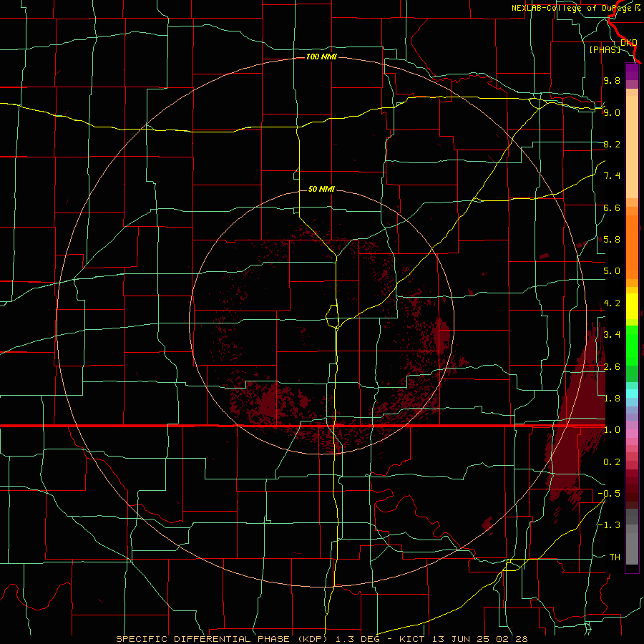Click the 1.3 DEG elevation text
644x644 pixels.
(358, 639)
